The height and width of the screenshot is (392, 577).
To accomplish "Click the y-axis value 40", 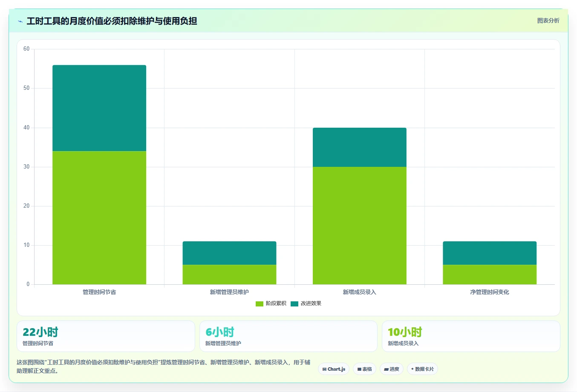I will (26, 128).
